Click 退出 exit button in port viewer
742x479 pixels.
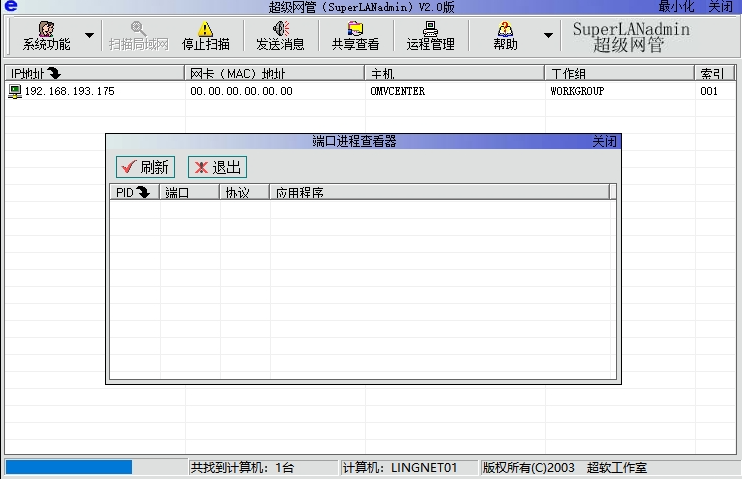(x=217, y=167)
